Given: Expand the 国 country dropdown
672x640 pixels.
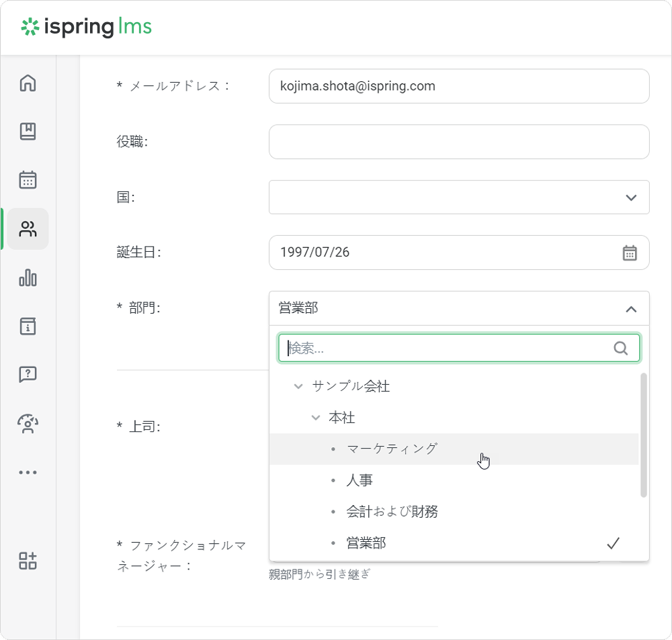Looking at the screenshot, I should click(630, 197).
